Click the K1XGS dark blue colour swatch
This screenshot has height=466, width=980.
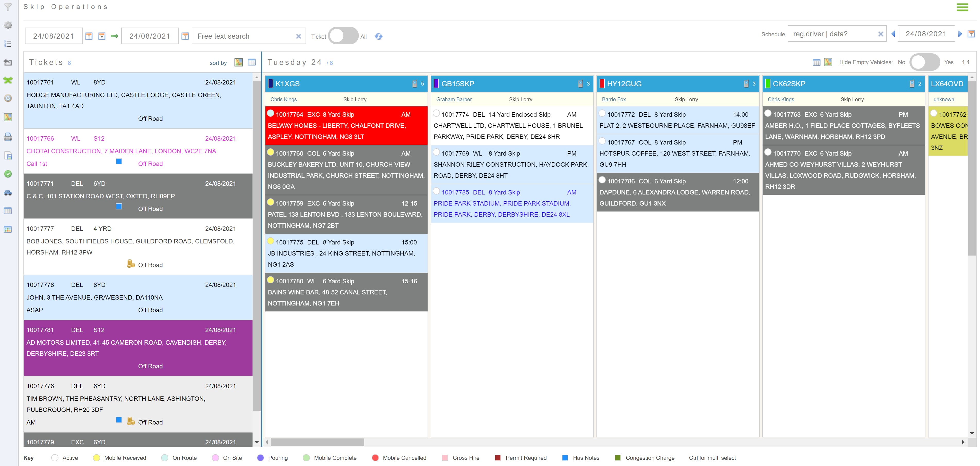point(271,84)
